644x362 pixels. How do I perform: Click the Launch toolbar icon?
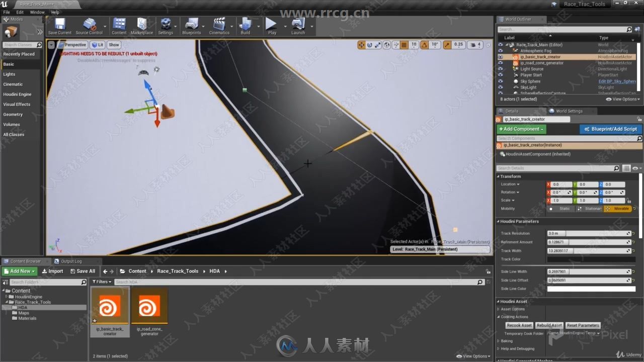click(x=298, y=26)
